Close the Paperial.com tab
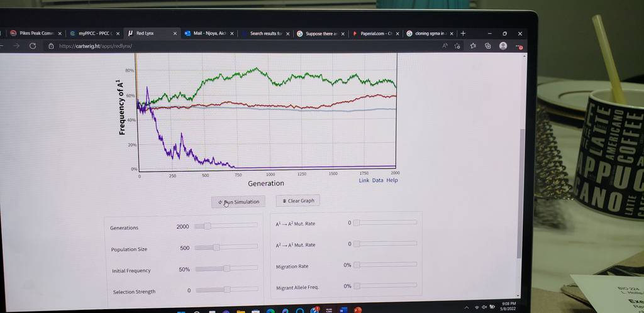This screenshot has height=313, width=644. [397, 34]
